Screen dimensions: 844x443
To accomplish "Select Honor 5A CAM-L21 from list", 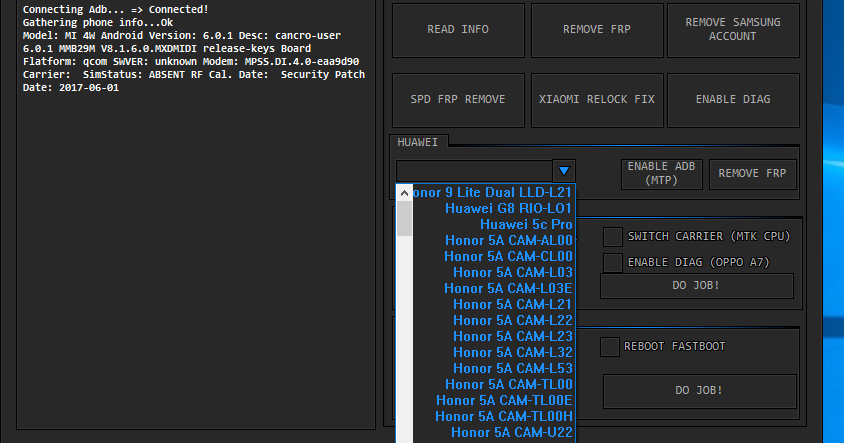I will pos(494,305).
